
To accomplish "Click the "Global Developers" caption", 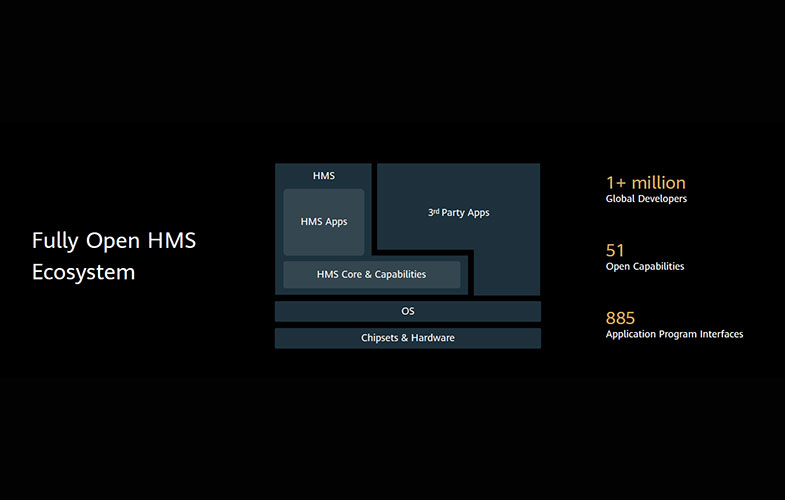I will point(646,199).
